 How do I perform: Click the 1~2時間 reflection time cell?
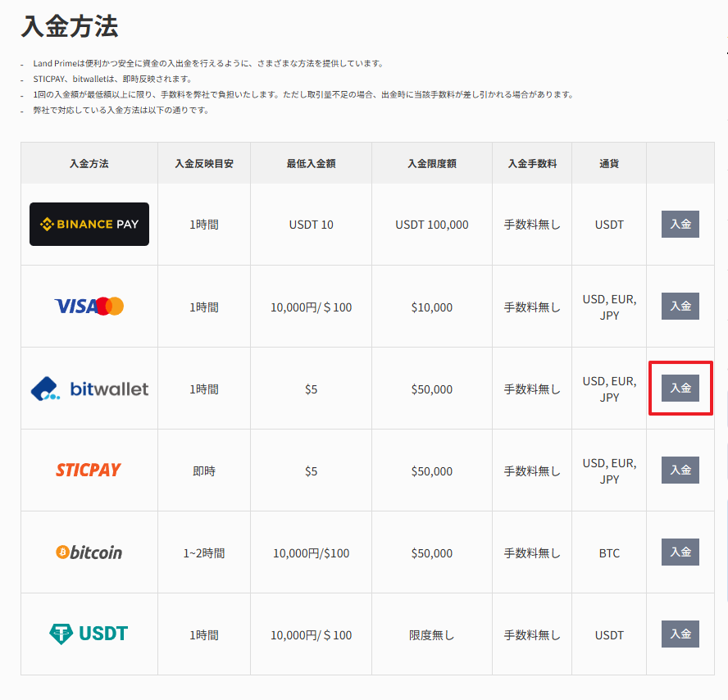click(204, 553)
